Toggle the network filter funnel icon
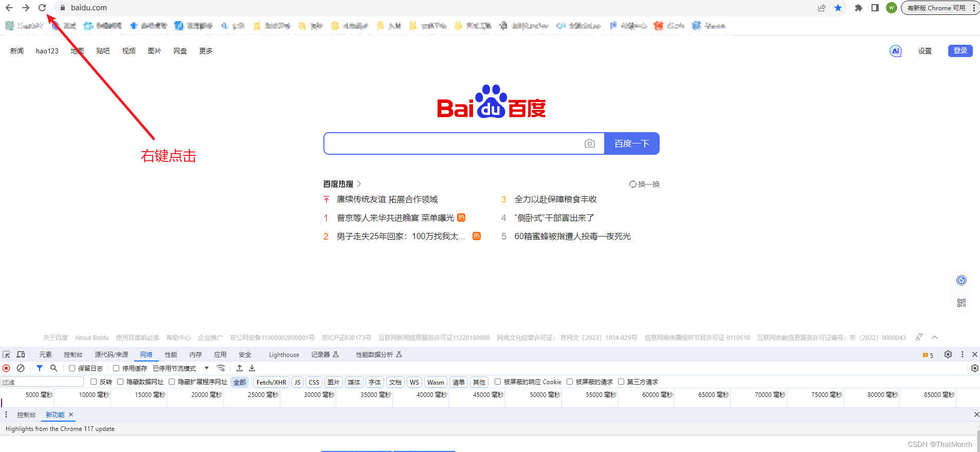This screenshot has height=452, width=980. pos(40,368)
